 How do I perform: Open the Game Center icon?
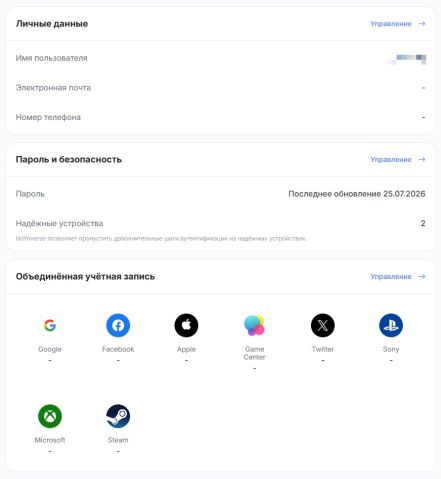pos(254,325)
